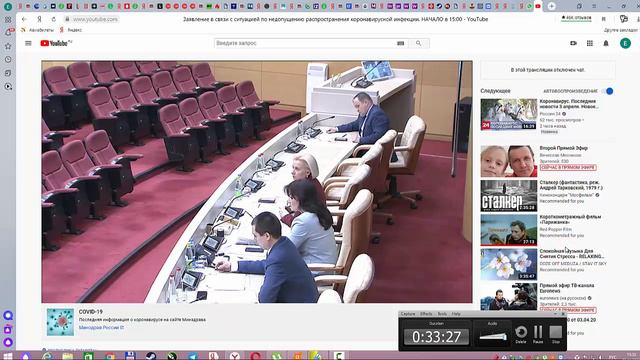Open the Прямой эфир ТВ-канала Euronews title

coord(567,288)
